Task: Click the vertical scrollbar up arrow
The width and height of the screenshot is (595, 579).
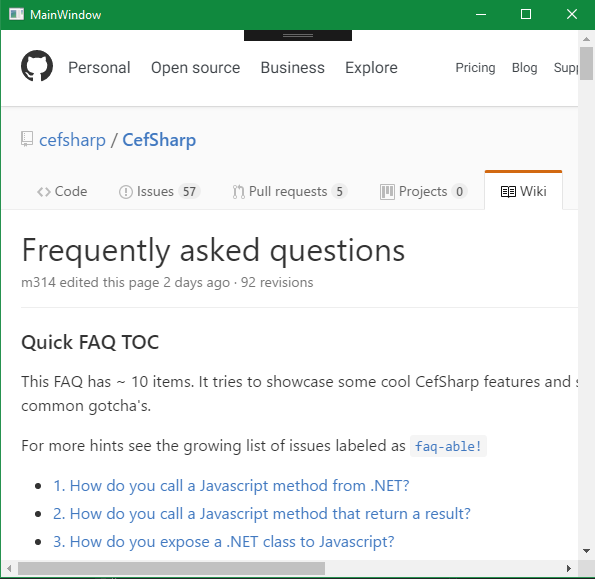Action: [x=586, y=39]
